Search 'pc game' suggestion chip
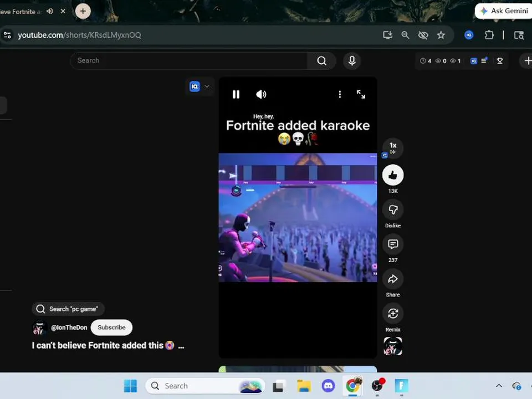This screenshot has height=399, width=532. [68, 309]
